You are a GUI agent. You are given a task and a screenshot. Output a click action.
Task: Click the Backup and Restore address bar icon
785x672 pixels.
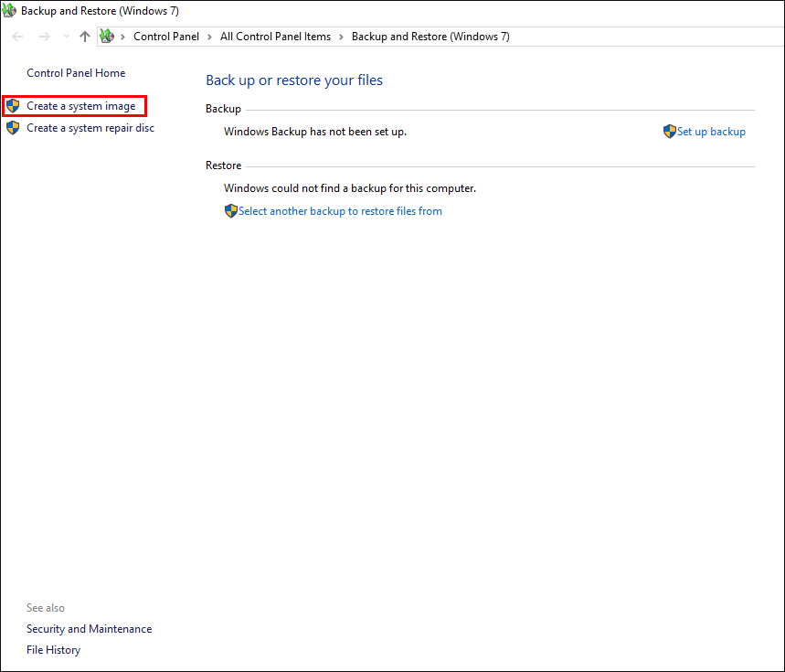tap(107, 36)
